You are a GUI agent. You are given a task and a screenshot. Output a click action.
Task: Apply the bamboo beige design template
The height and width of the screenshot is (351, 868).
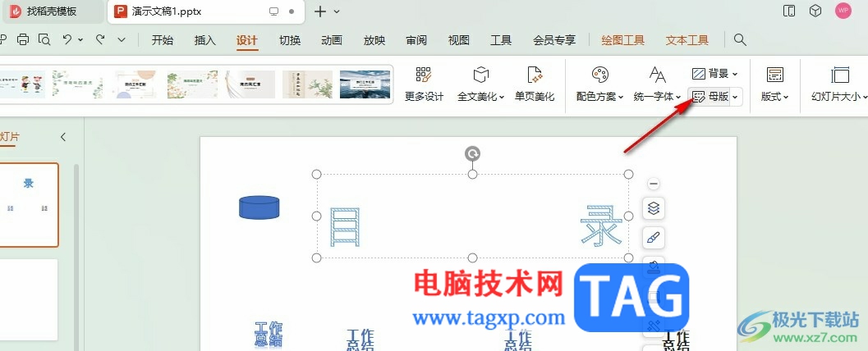308,84
